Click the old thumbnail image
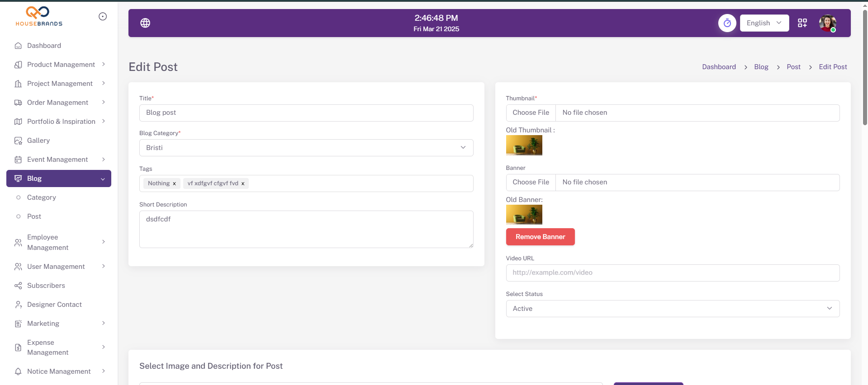The image size is (868, 385). pos(524,146)
